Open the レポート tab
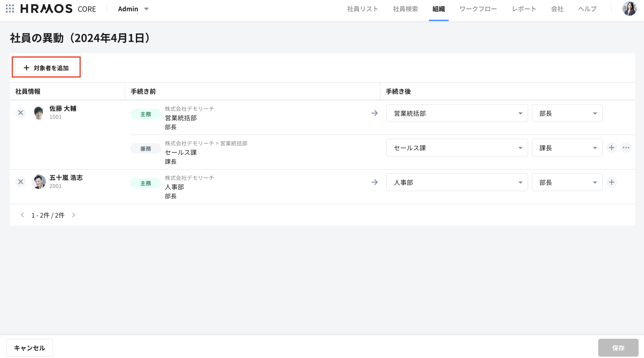 tap(524, 9)
